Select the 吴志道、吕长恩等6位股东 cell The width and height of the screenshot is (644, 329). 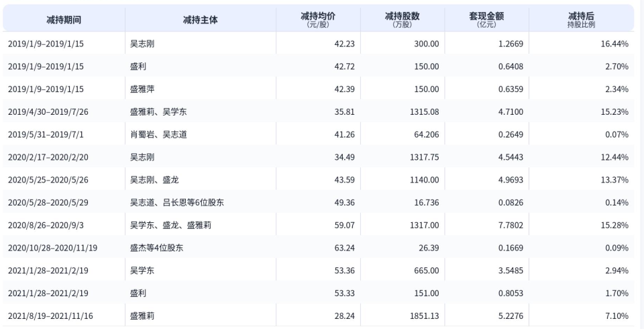click(x=177, y=203)
